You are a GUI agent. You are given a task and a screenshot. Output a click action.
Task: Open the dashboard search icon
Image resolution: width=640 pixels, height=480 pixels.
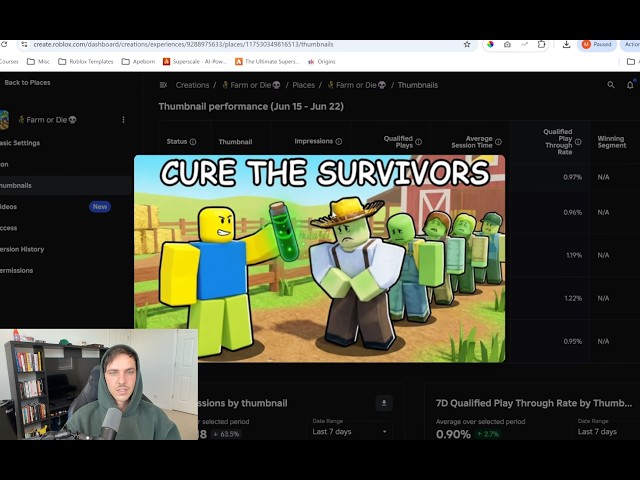pos(611,85)
